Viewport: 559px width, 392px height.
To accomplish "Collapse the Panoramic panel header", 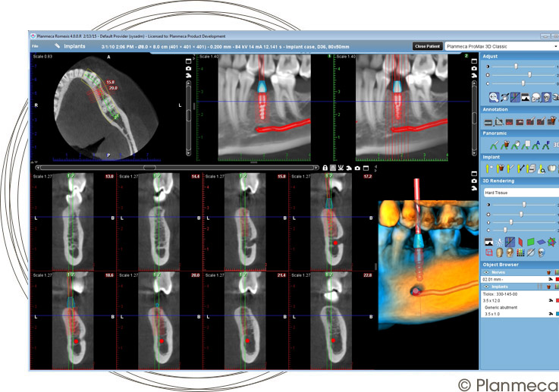I will 520,133.
